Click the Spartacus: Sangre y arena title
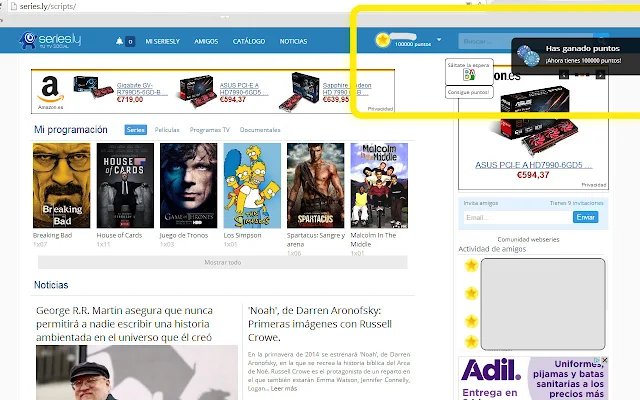This screenshot has width=640, height=400. point(316,240)
